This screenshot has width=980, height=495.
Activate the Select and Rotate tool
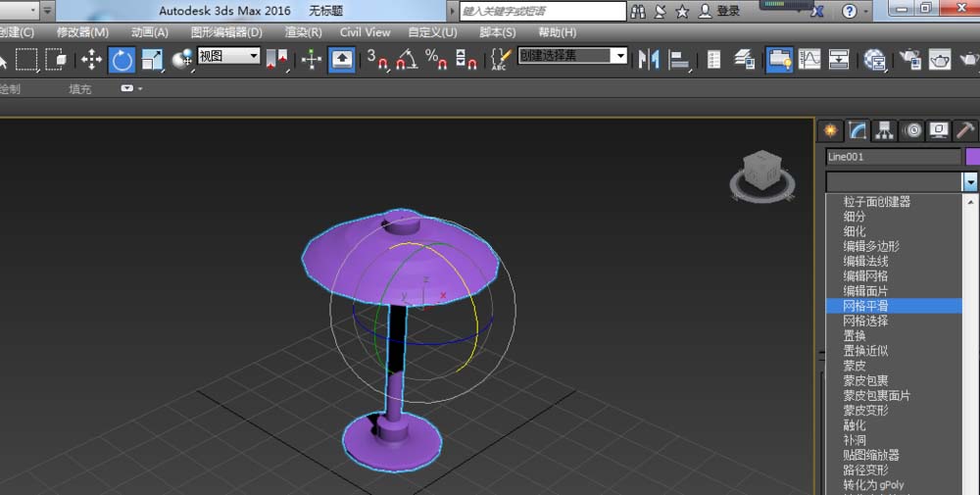[x=122, y=60]
